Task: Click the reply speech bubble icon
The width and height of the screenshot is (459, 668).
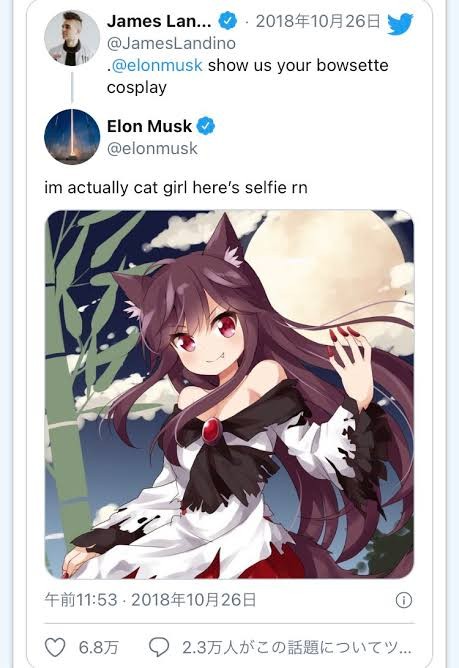Action: 159,648
